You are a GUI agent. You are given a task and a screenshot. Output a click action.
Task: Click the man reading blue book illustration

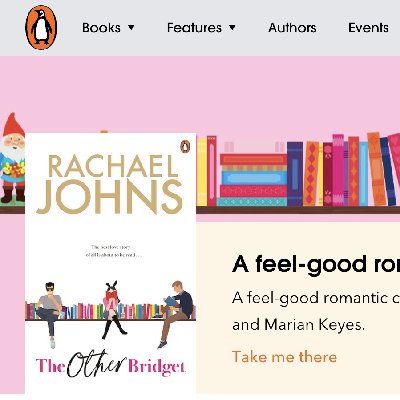pos(175,313)
